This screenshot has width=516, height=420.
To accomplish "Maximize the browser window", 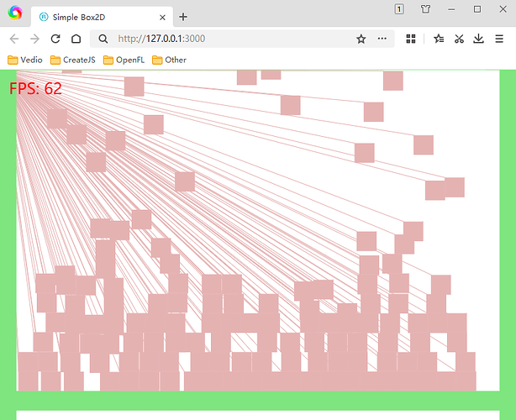I will 477,9.
